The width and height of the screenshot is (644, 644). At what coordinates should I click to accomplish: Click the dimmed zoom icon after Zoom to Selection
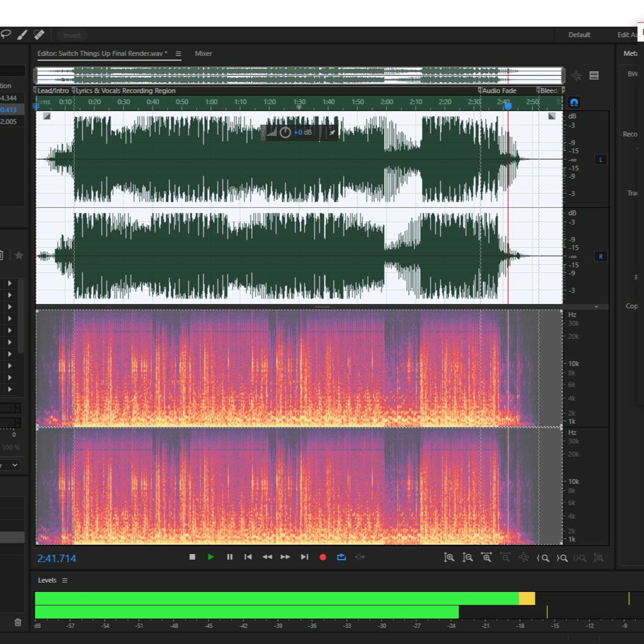(598, 558)
